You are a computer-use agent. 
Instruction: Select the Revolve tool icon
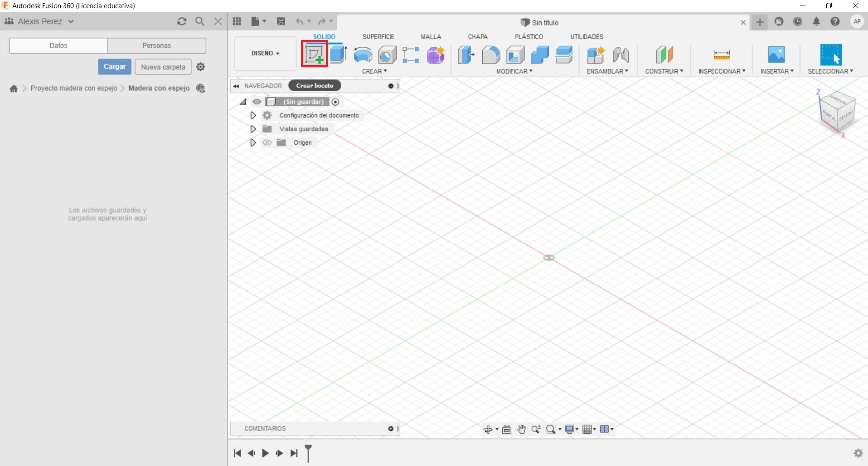[363, 54]
